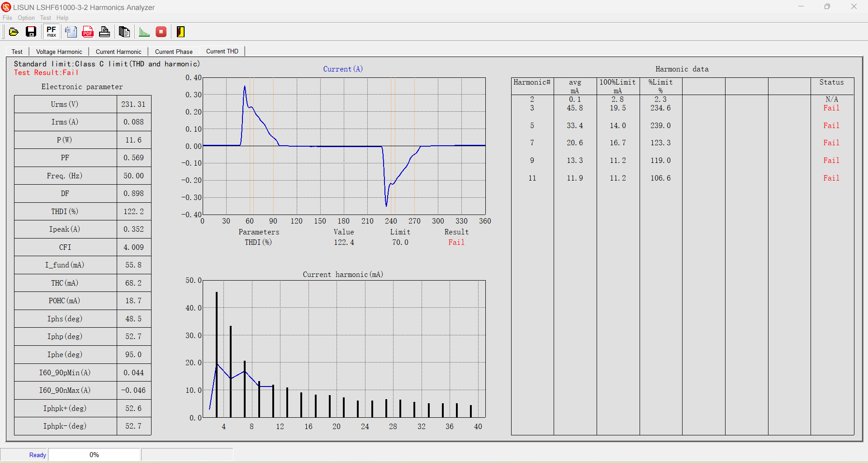Click the THDI limit value 70.0
This screenshot has width=868, height=463.
[x=400, y=243]
